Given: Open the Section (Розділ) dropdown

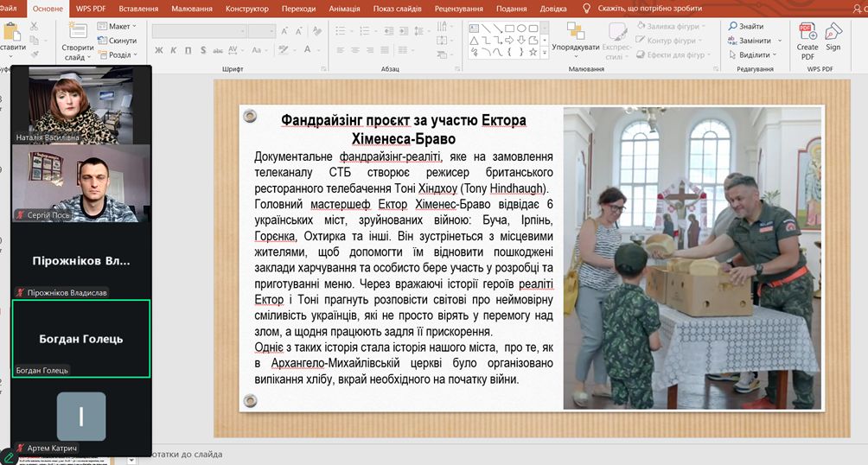Looking at the screenshot, I should [117, 54].
